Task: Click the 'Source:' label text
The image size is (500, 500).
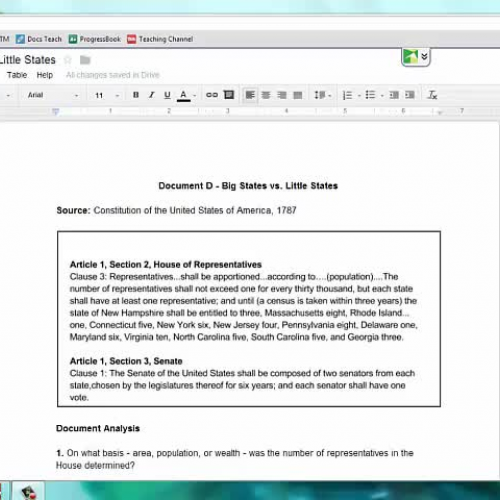Action: [x=73, y=210]
